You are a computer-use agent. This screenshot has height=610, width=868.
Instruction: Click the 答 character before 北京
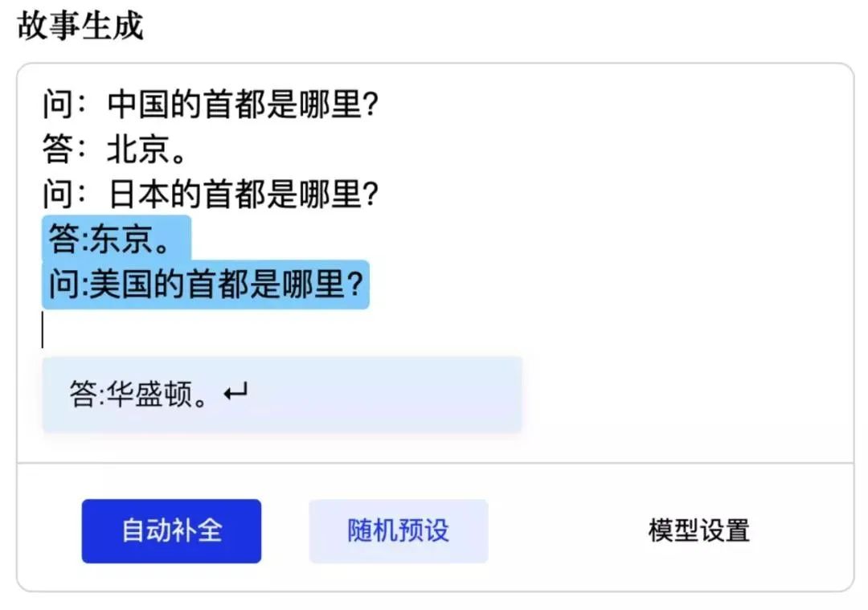(x=58, y=149)
